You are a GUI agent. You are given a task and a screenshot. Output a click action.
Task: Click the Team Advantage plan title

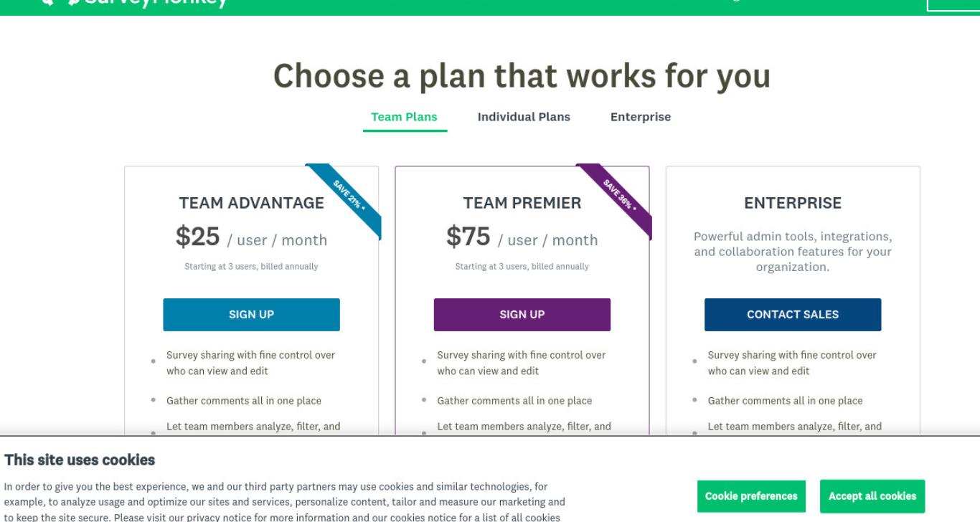[x=251, y=204]
